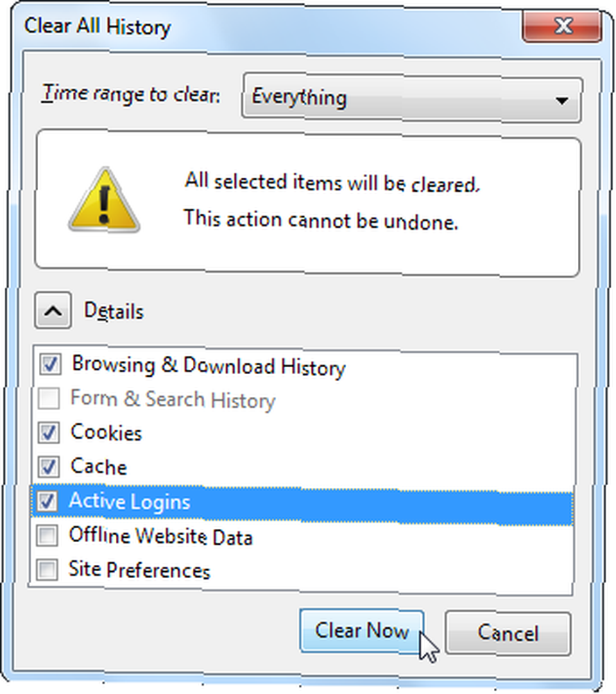616x694 pixels.
Task: Collapse the Details section with the chevron button
Action: [53, 311]
